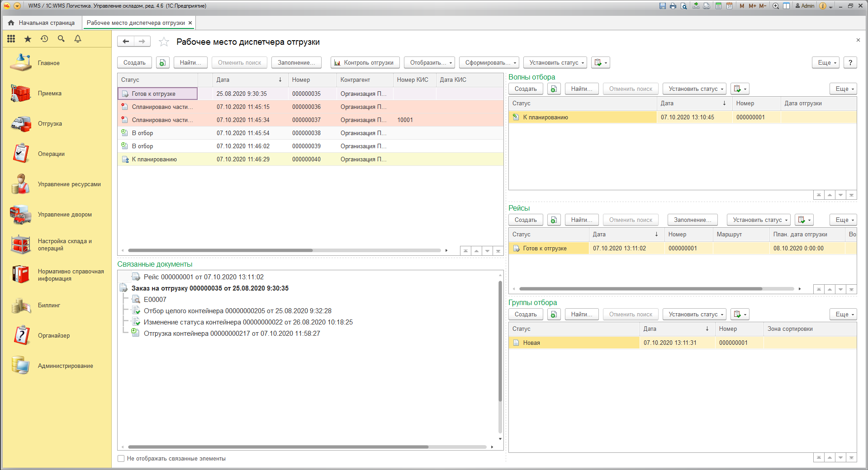Click copy document icon next to Создать
This screenshot has width=868, height=470.
coord(162,63)
